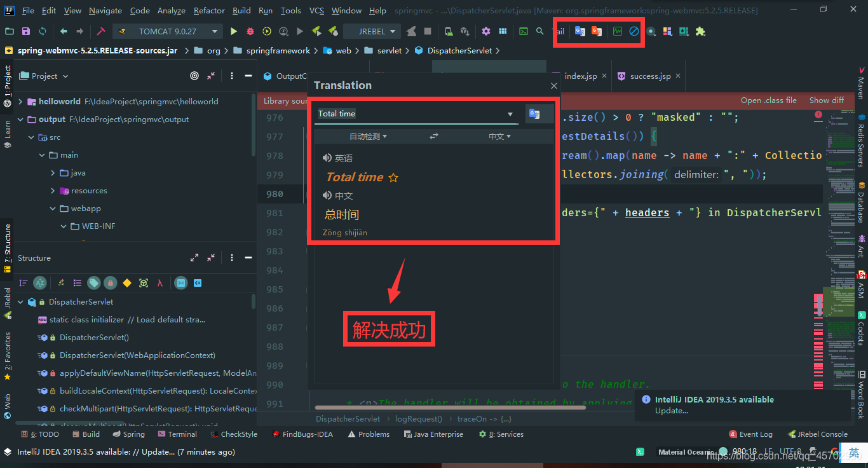Toggle Show Lambdas icon in Structure
Viewport: 868px width, 468px height.
click(160, 283)
